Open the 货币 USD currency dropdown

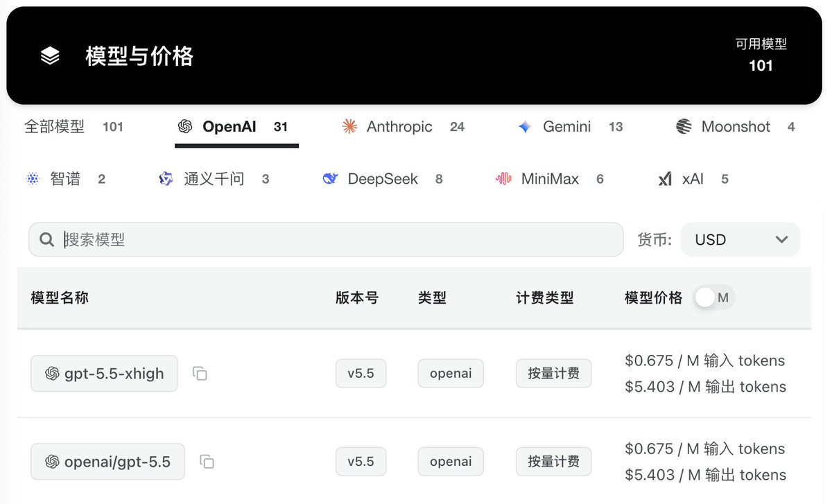pyautogui.click(x=740, y=240)
